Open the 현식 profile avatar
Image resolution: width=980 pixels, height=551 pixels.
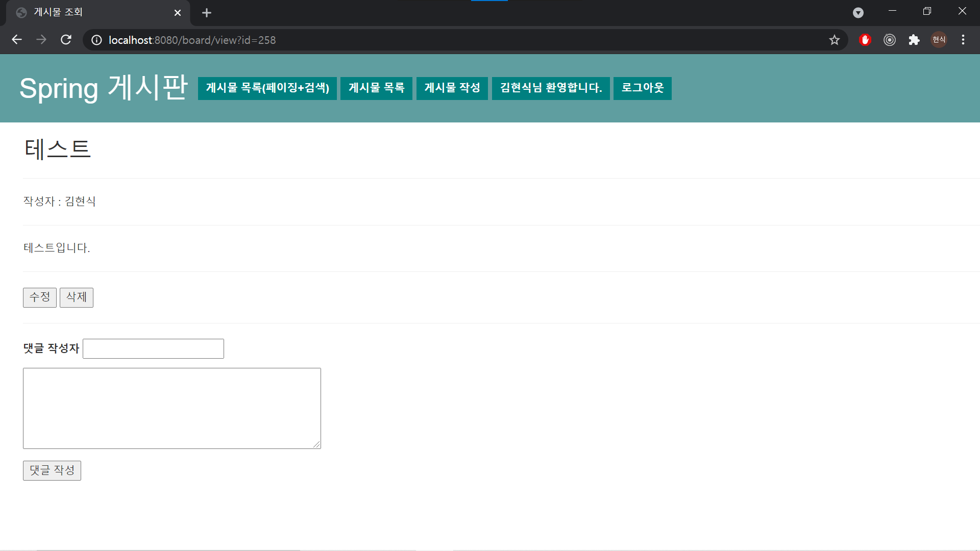point(939,40)
